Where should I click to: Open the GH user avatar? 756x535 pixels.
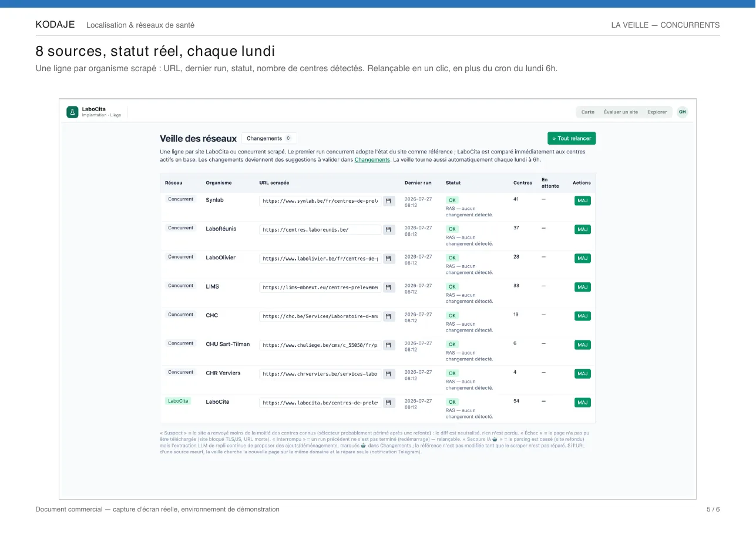pyautogui.click(x=682, y=112)
